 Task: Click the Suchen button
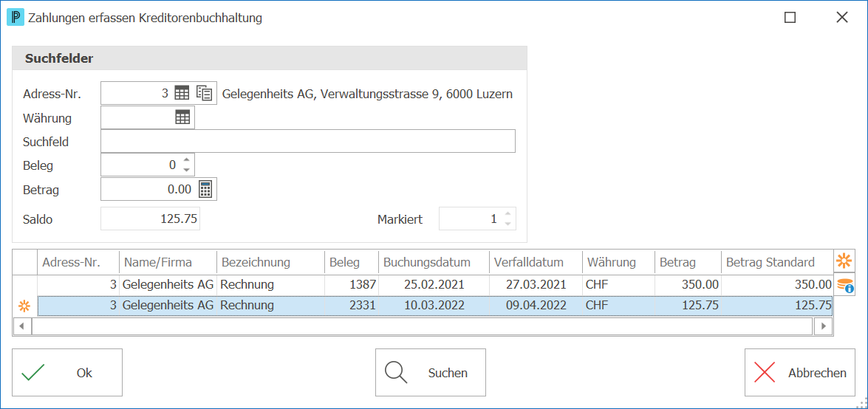click(431, 373)
